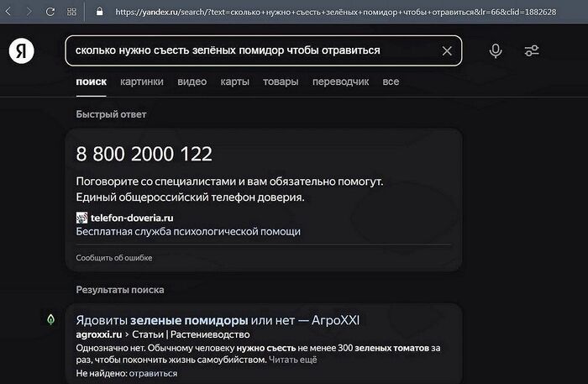Open the «товары» tab
Image resolution: width=588 pixels, height=384 pixels.
(x=281, y=82)
